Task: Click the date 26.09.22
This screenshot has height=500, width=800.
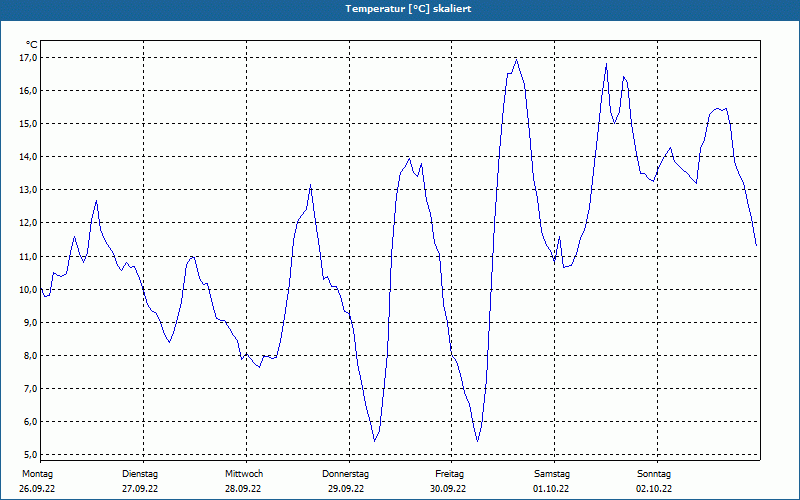Action: (37, 489)
